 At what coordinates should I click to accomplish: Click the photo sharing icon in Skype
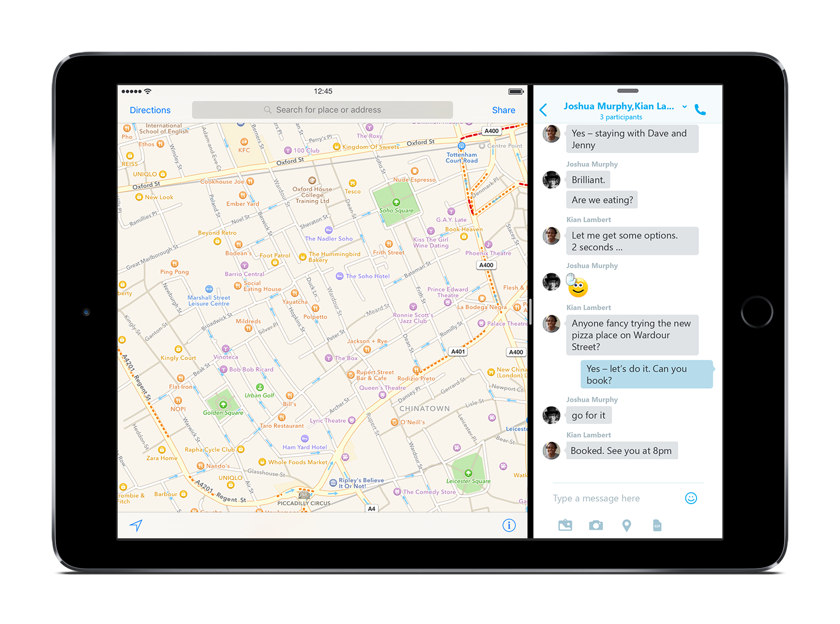tap(565, 525)
